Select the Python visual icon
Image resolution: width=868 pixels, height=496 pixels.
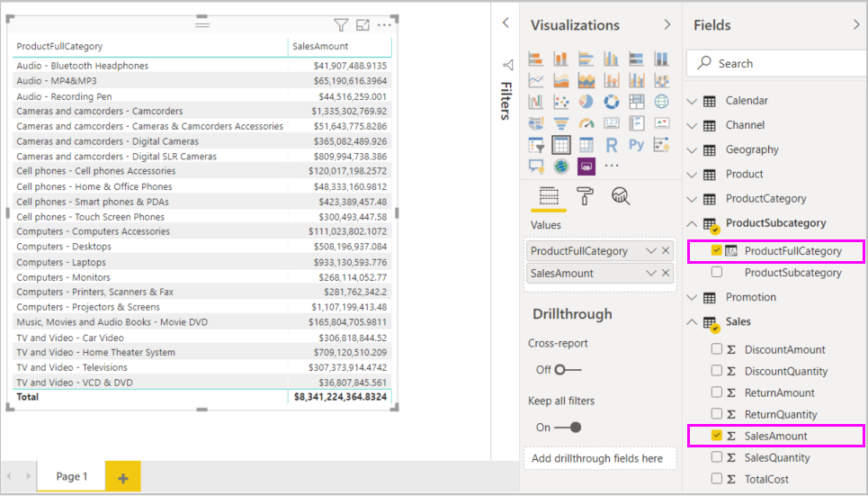point(637,145)
